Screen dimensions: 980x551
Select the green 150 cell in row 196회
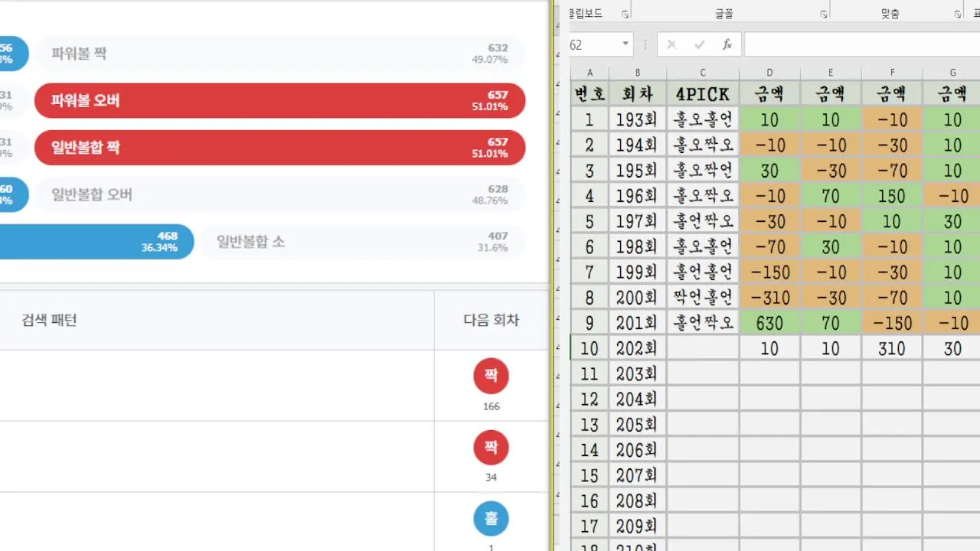[892, 196]
